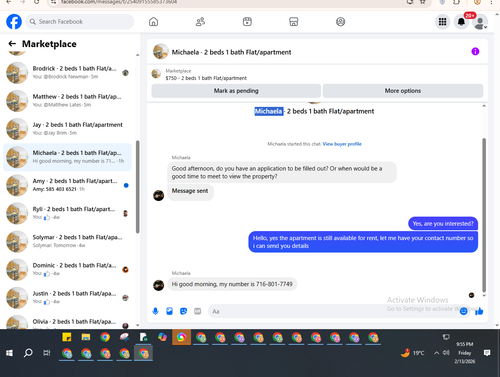Open the Groups icon in top navigation
500x377 pixels.
340,22
